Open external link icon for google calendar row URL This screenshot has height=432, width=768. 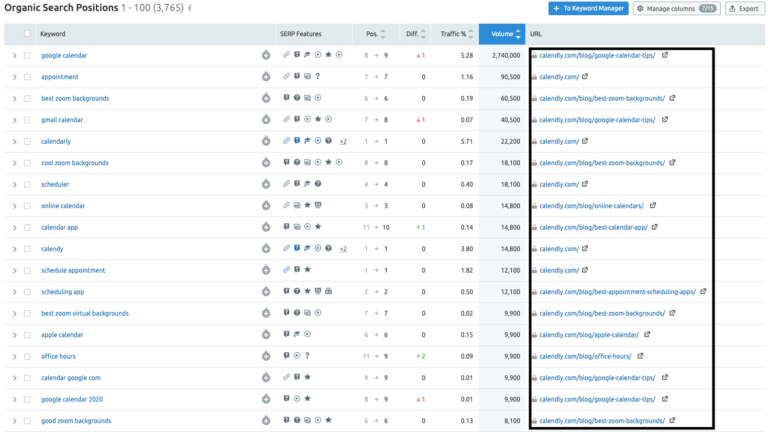pos(665,55)
